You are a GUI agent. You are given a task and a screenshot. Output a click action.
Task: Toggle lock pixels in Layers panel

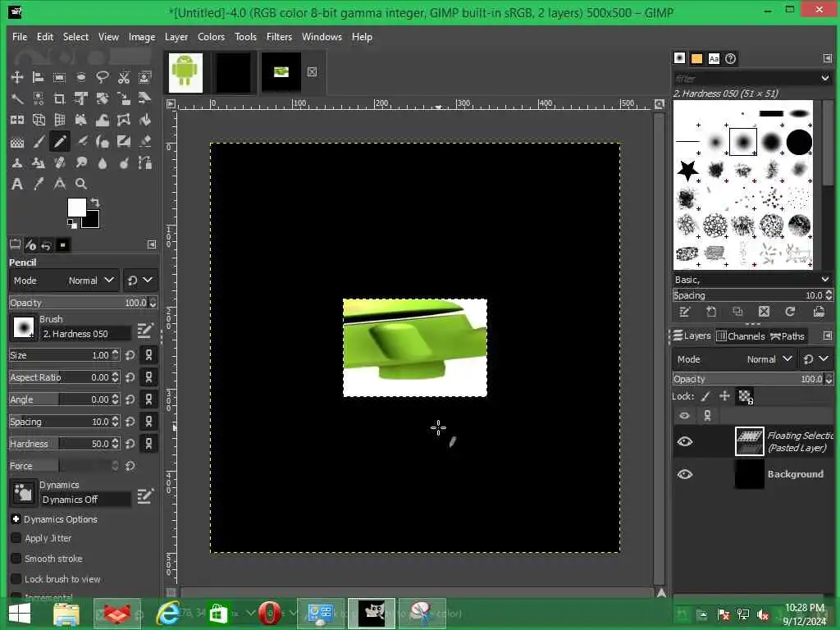click(x=705, y=396)
